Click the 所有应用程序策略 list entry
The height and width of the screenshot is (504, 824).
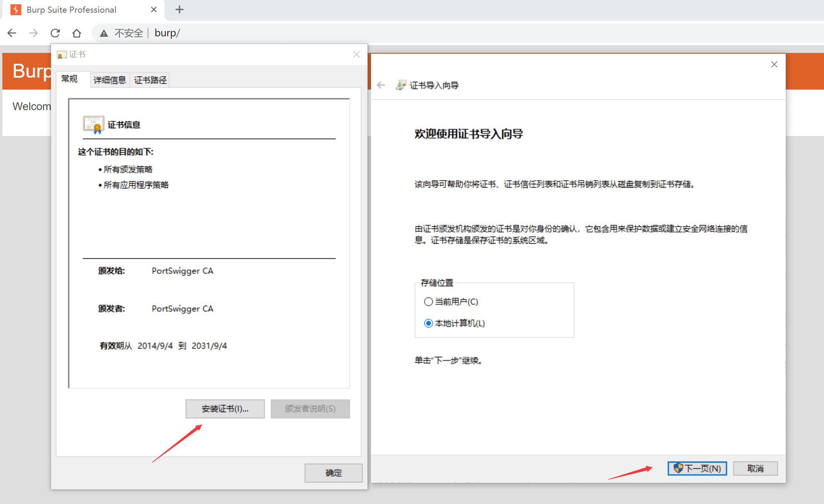pyautogui.click(x=136, y=185)
